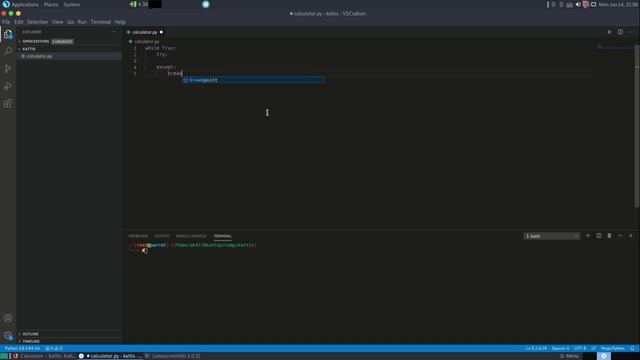Viewport: 640px width, 360px height.
Task: Select the calculator.py editor tab
Action: tap(145, 32)
